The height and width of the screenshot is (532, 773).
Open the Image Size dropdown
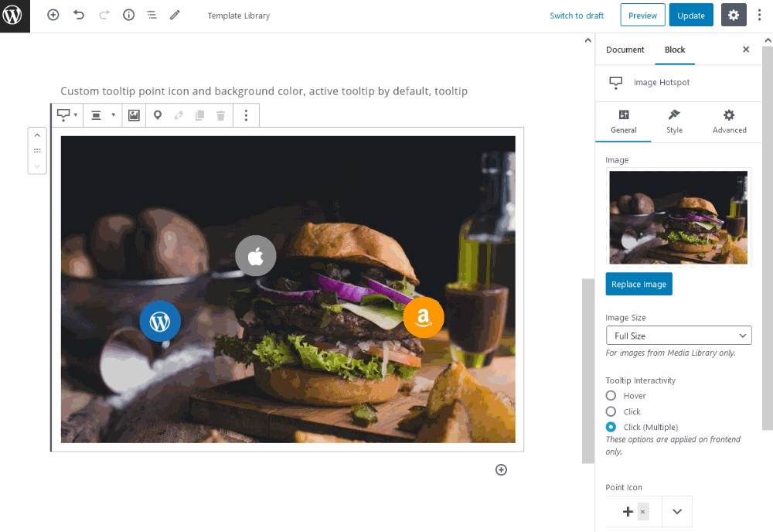[679, 336]
